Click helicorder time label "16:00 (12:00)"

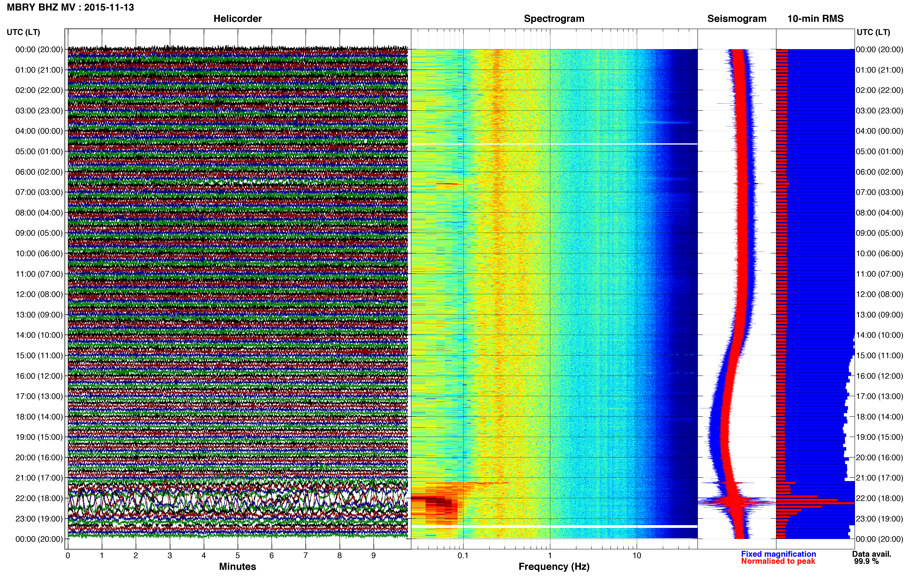[x=39, y=376]
